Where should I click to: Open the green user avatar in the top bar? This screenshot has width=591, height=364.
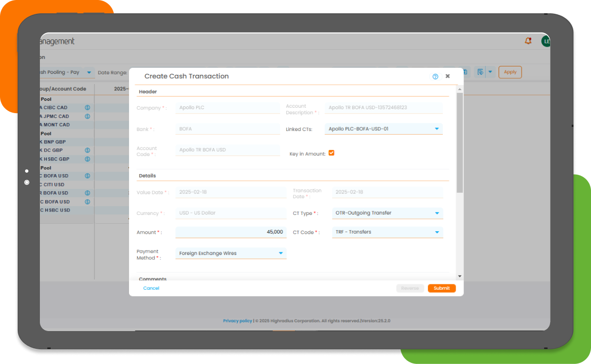click(546, 41)
